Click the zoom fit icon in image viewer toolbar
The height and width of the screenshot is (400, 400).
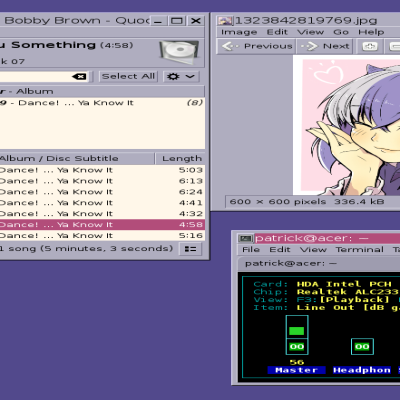point(370,46)
